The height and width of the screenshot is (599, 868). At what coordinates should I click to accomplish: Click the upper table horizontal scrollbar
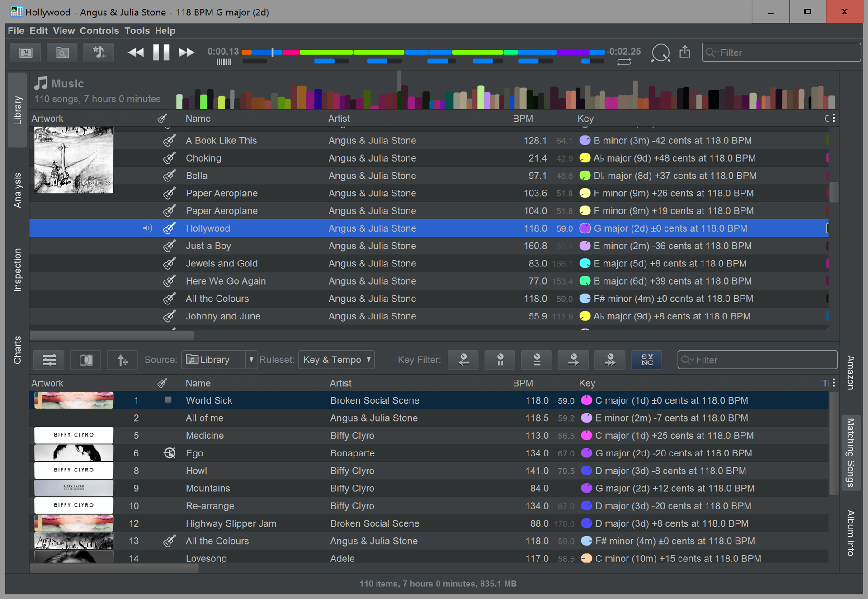[x=112, y=335]
